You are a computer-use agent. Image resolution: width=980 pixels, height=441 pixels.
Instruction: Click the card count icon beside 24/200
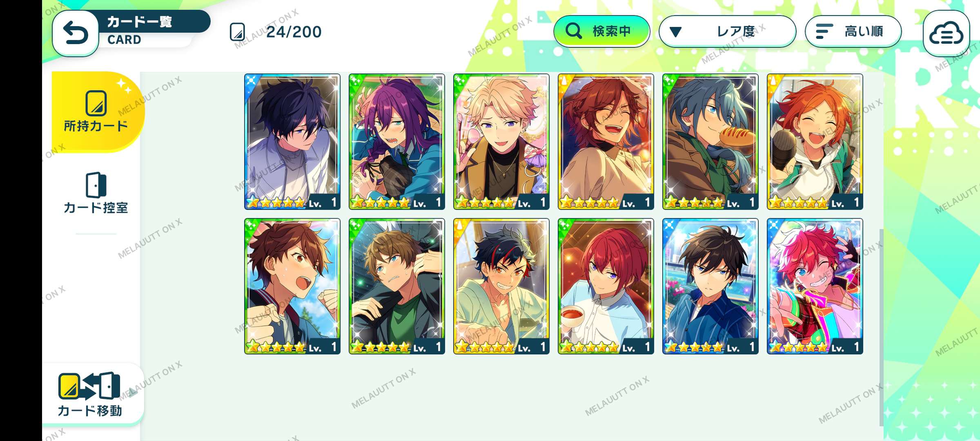pos(237,32)
